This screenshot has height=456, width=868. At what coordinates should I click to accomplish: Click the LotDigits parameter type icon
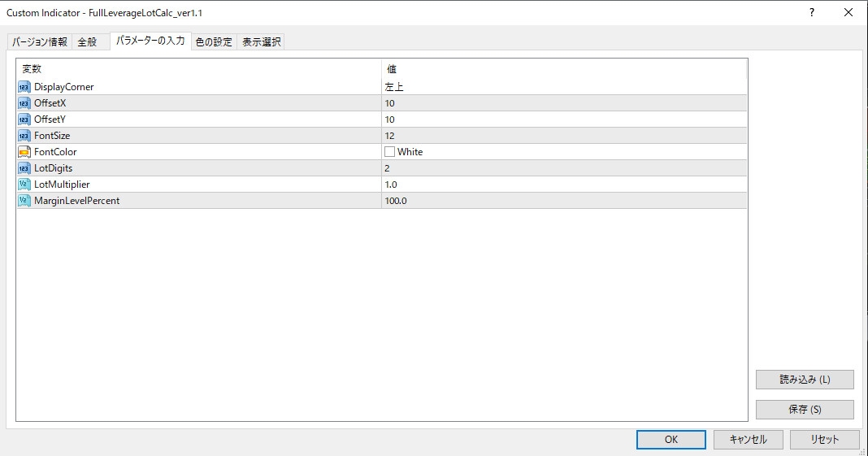click(x=24, y=168)
